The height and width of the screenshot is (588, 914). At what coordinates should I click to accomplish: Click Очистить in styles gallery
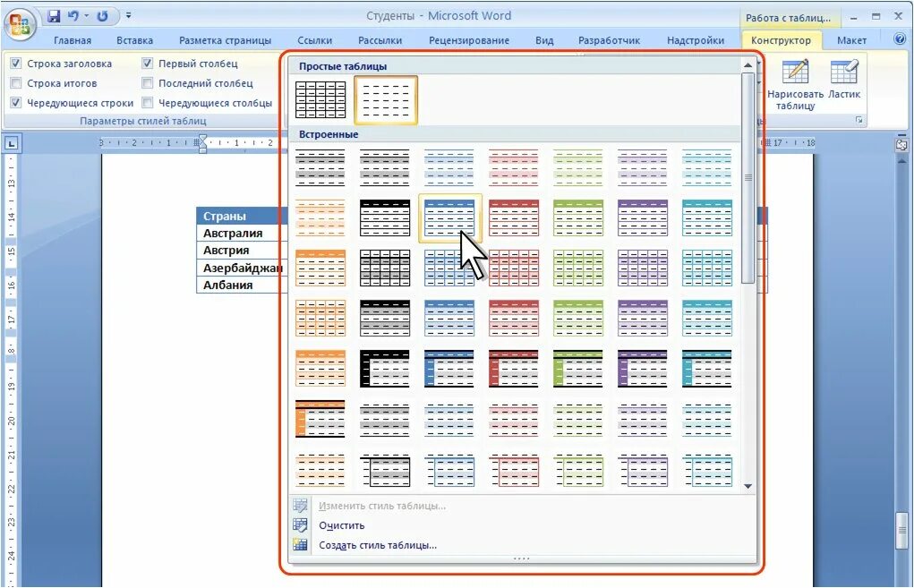[342, 525]
